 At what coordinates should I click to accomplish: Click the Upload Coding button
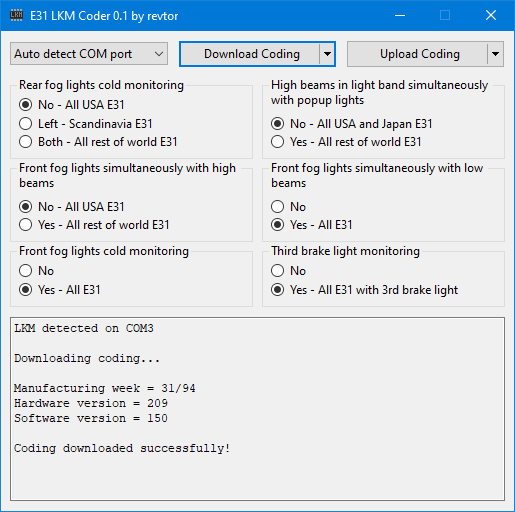(417, 54)
